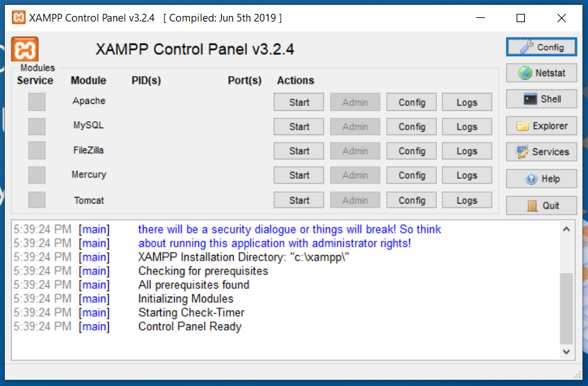The height and width of the screenshot is (386, 588).
Task: Click the log scrollbar down arrow
Action: click(567, 351)
